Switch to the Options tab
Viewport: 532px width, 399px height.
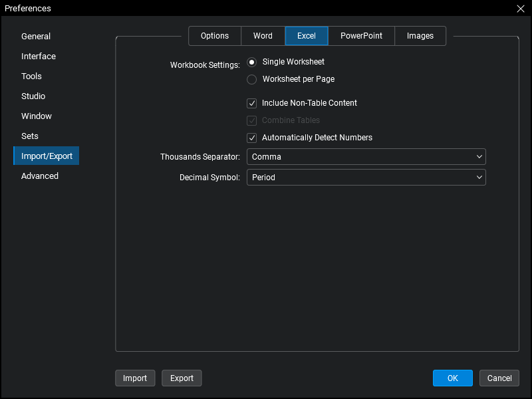215,36
